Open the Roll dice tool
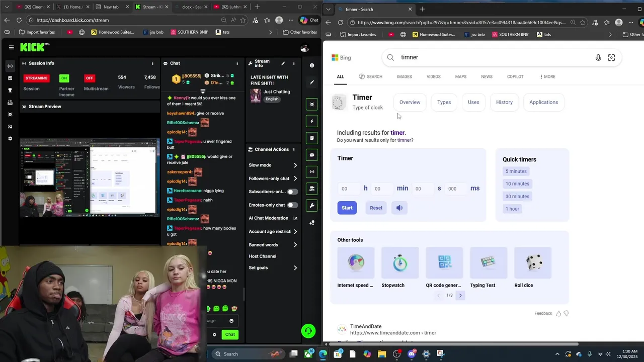The width and height of the screenshot is (644, 362). (533, 267)
